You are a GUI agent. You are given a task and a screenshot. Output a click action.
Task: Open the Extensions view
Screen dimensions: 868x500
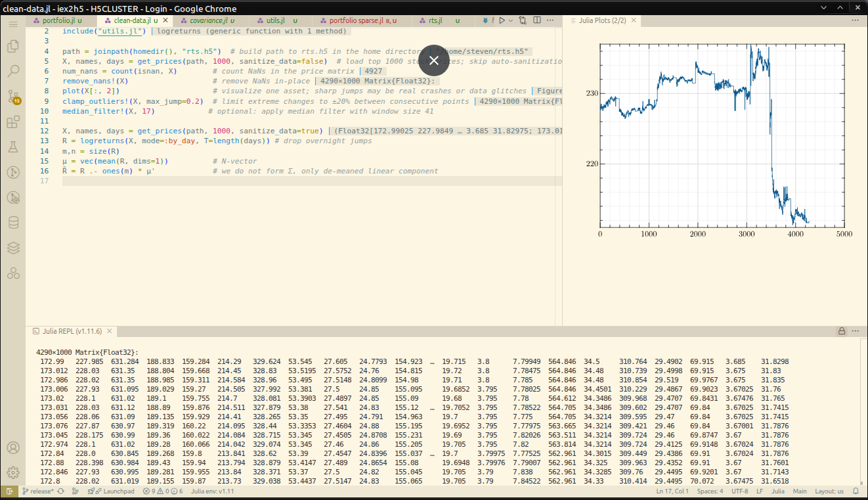[13, 122]
